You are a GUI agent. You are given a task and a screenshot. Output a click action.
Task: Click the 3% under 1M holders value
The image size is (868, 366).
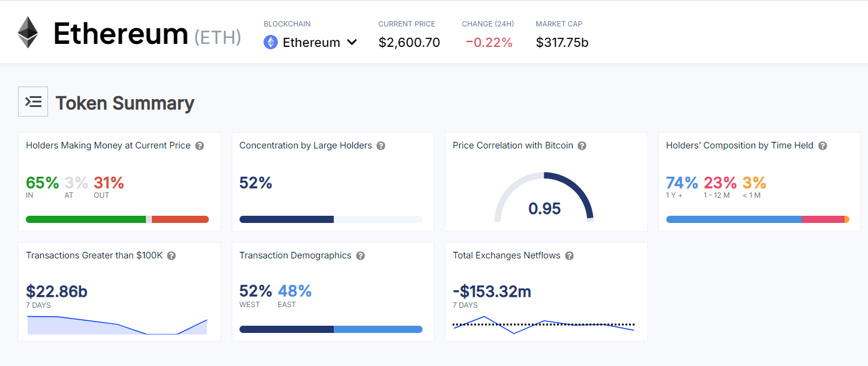pos(755,183)
